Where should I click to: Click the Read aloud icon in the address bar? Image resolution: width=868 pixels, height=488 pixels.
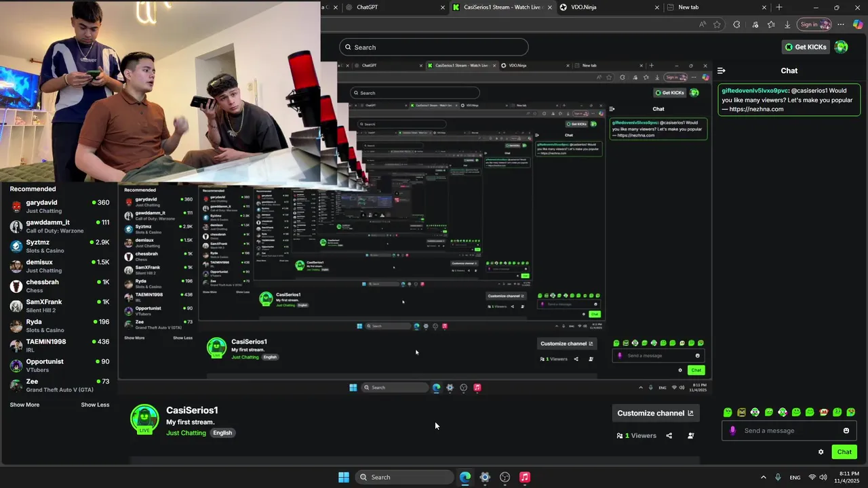tap(703, 24)
